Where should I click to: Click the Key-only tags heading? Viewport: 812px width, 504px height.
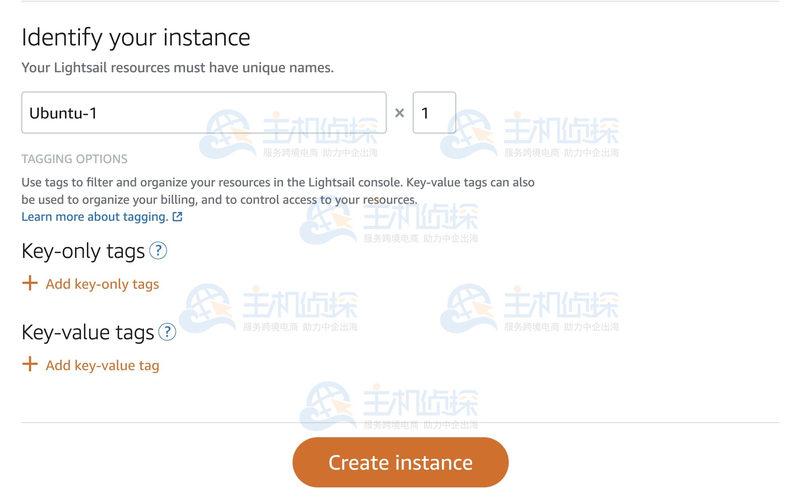pyautogui.click(x=83, y=251)
